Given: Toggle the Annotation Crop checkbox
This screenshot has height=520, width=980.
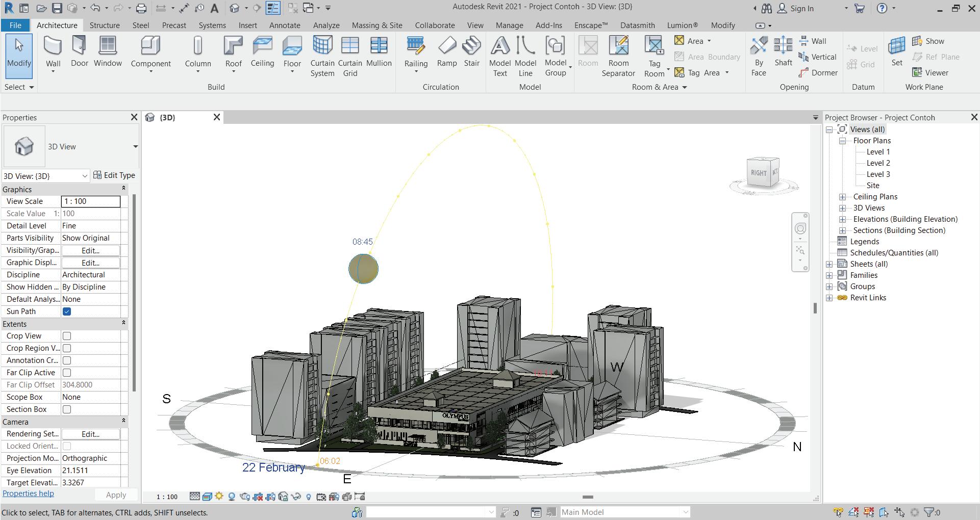Looking at the screenshot, I should point(67,360).
